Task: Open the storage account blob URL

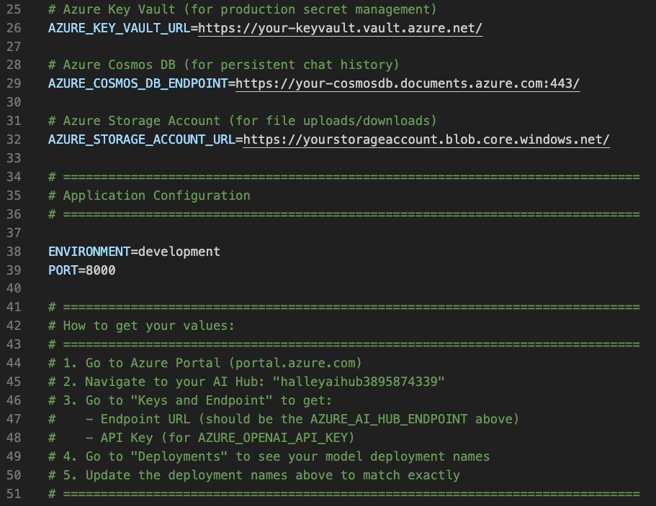Action: (x=426, y=140)
